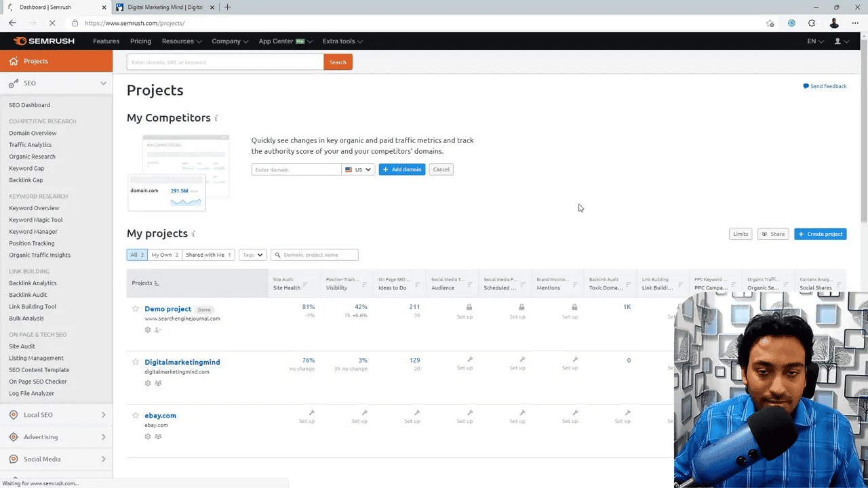The width and height of the screenshot is (868, 488).
Task: Click the Create project button
Action: (x=820, y=234)
